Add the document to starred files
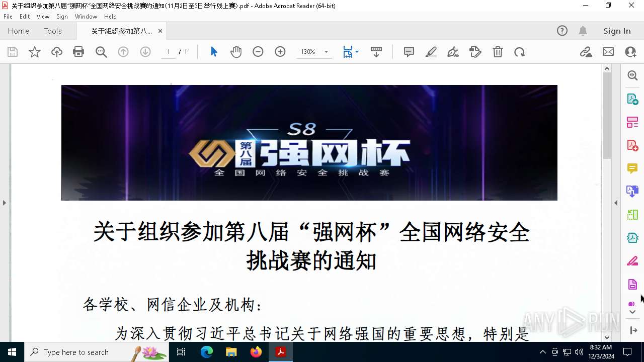 [35, 52]
